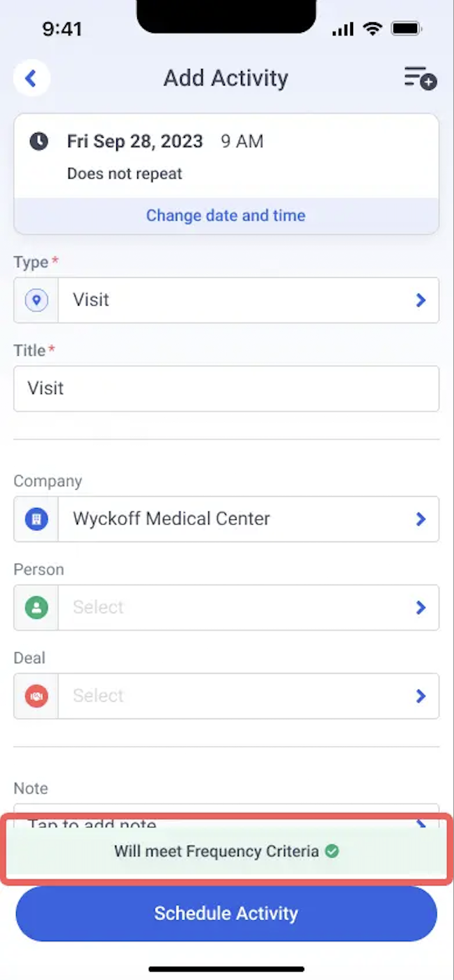Screen dimensions: 454x980
Task: Click Change date and time link
Action: 226,216
